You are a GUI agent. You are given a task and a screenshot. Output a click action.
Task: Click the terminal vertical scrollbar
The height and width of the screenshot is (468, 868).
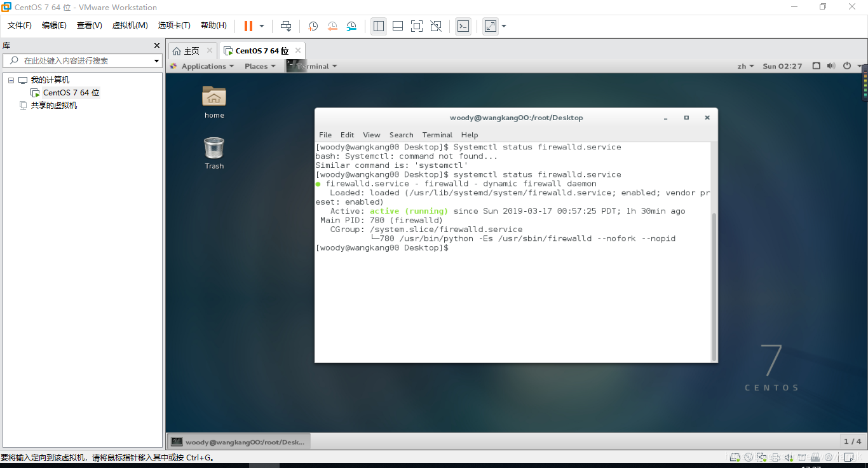714,286
